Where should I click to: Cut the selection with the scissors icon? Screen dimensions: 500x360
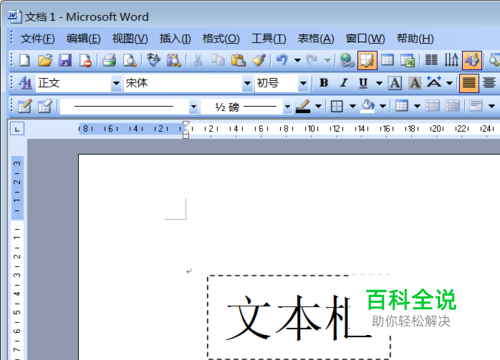click(198, 61)
